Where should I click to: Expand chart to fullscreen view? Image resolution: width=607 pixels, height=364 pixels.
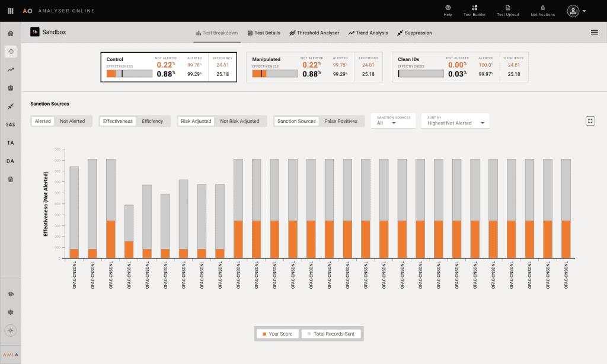[590, 121]
